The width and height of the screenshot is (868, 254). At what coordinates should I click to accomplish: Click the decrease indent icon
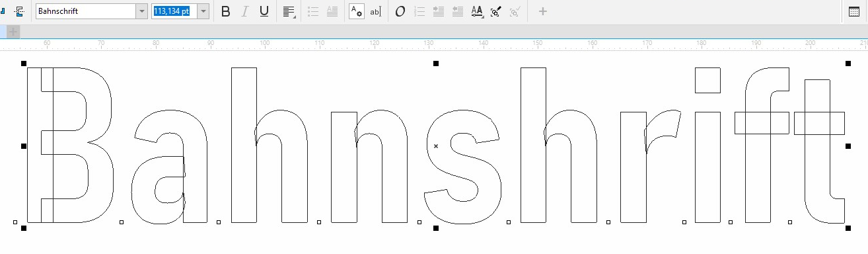coord(457,11)
